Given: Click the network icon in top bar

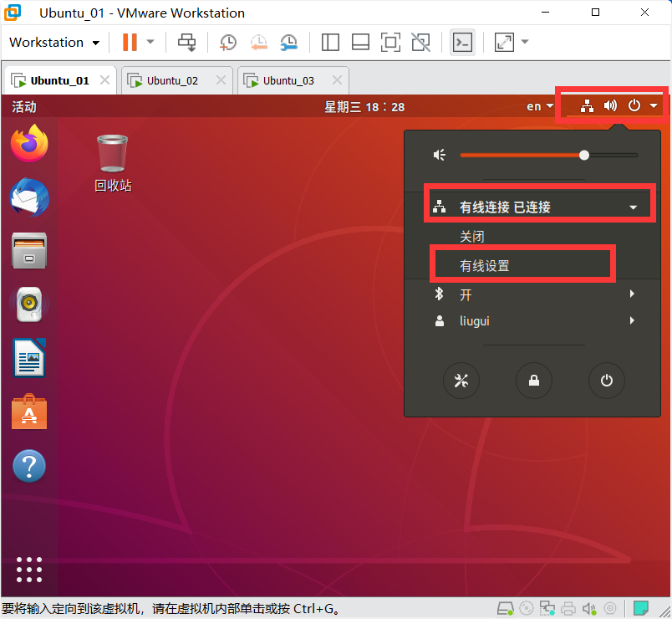Looking at the screenshot, I should coord(587,105).
